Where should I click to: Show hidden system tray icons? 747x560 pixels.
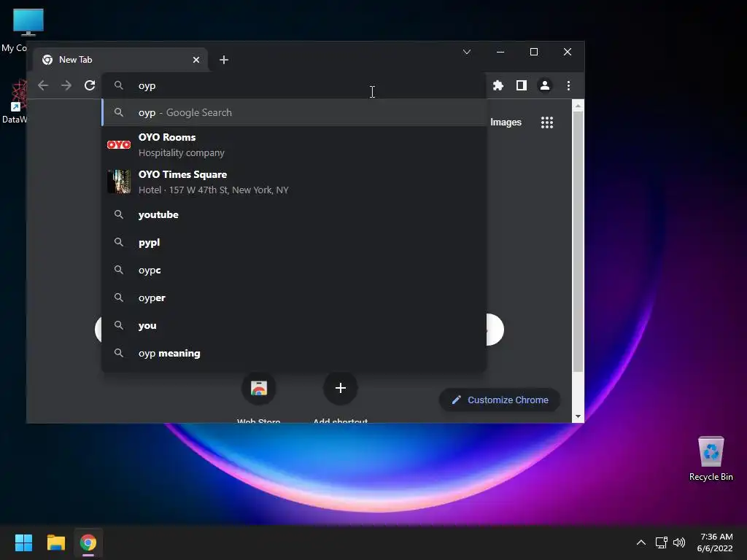(640, 542)
